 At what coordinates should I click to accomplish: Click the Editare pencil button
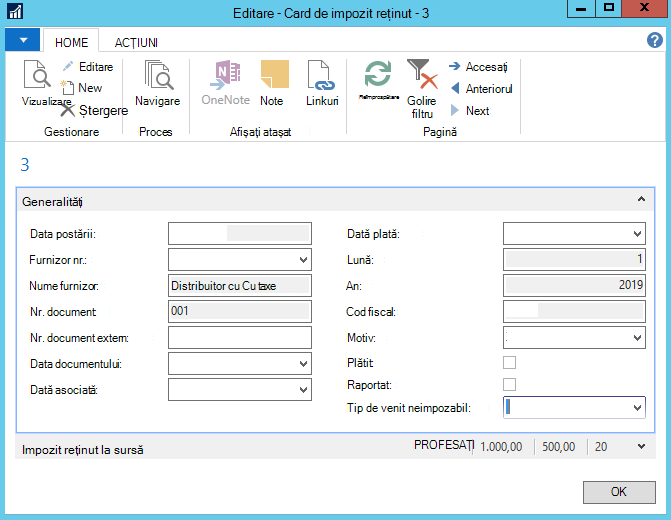click(x=88, y=67)
